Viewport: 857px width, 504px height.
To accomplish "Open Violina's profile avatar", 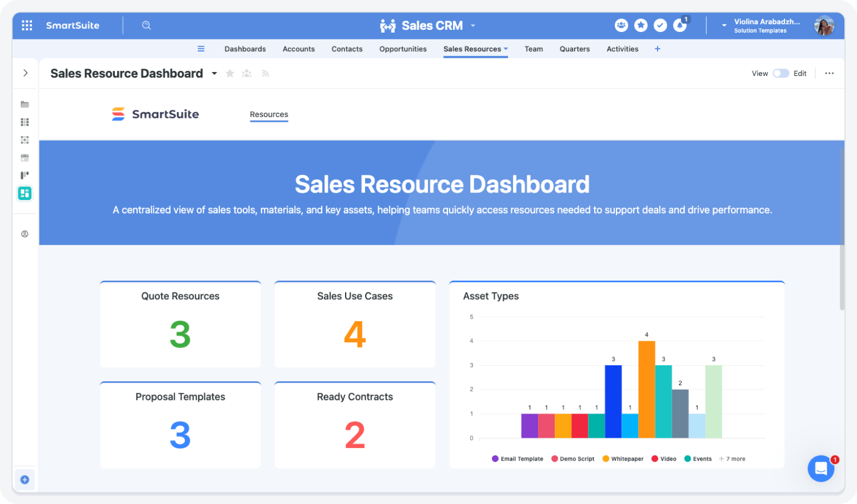I will [x=824, y=25].
